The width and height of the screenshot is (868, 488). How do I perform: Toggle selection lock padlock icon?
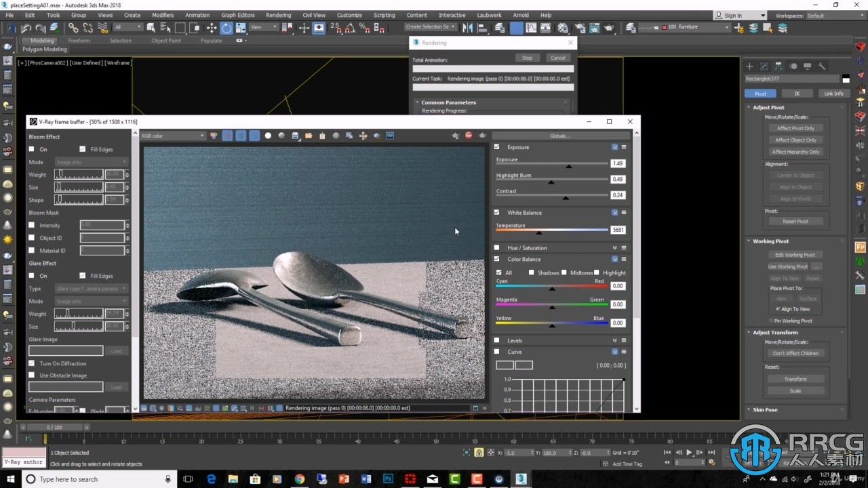(479, 453)
